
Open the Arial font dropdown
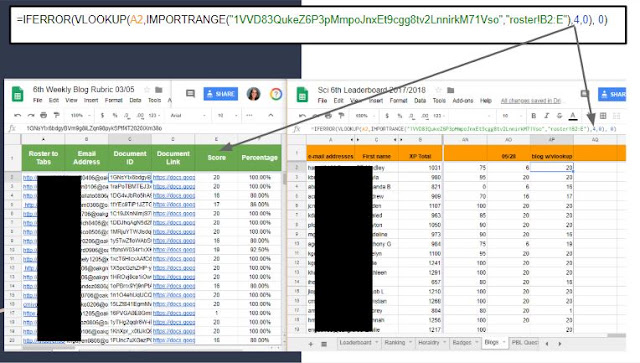click(x=189, y=116)
